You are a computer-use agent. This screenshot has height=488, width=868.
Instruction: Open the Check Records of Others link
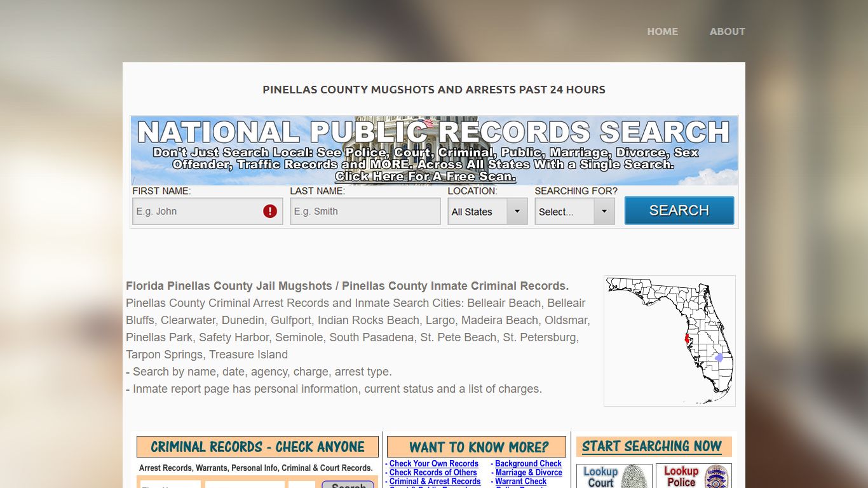[433, 473]
